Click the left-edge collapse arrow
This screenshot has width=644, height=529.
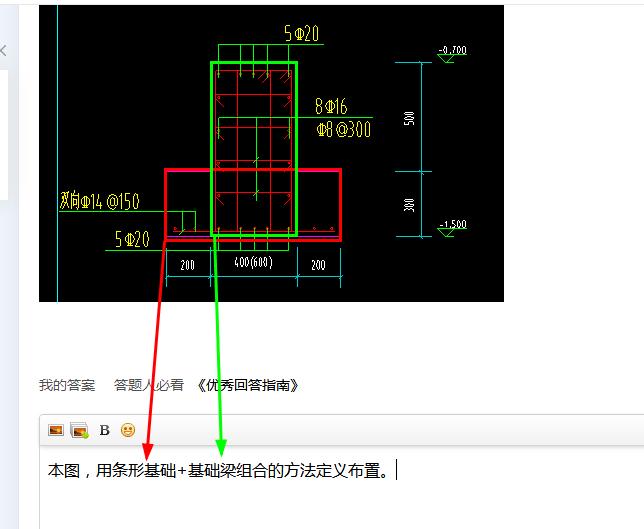3,51
